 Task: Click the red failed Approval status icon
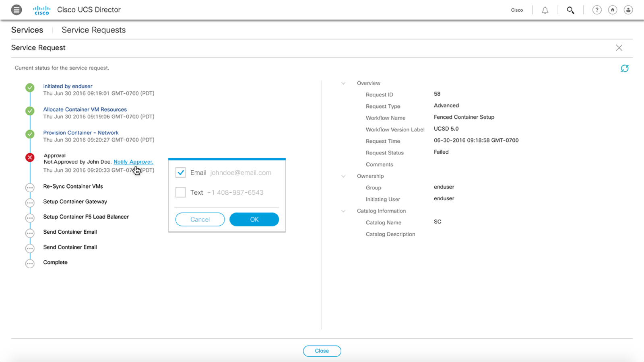30,158
